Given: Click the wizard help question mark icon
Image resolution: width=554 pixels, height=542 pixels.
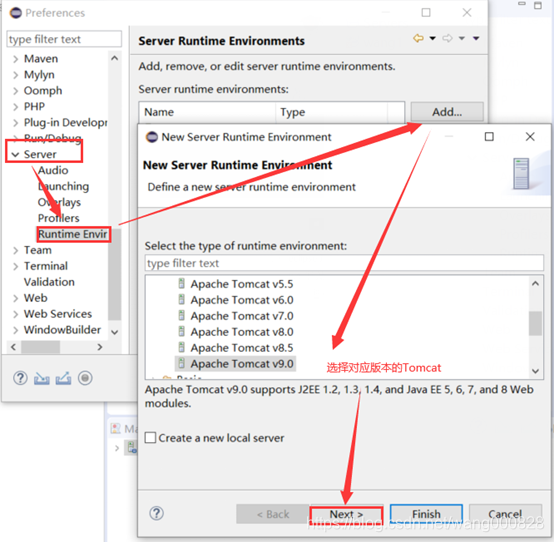Looking at the screenshot, I should point(157,513).
